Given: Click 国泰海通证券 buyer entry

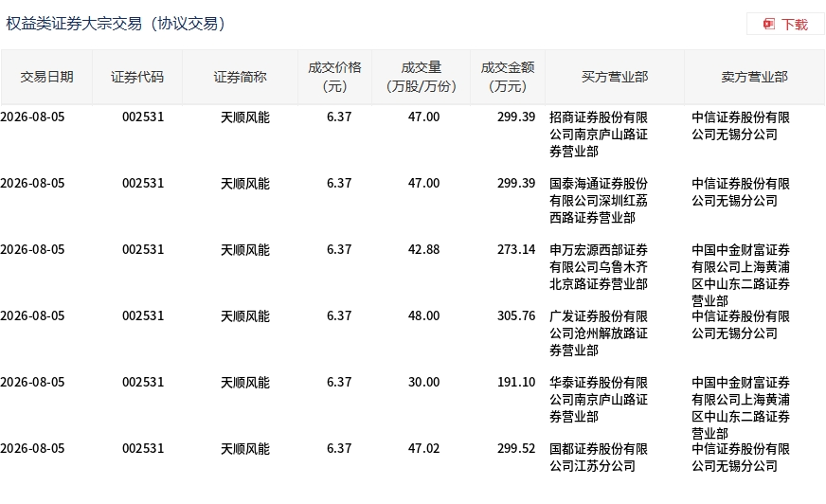Looking at the screenshot, I should [x=599, y=201].
